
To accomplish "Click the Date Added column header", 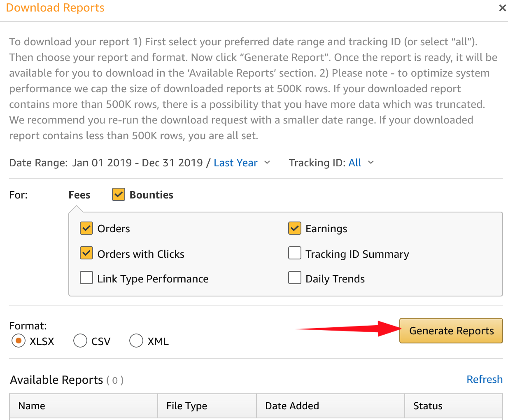I will [292, 406].
